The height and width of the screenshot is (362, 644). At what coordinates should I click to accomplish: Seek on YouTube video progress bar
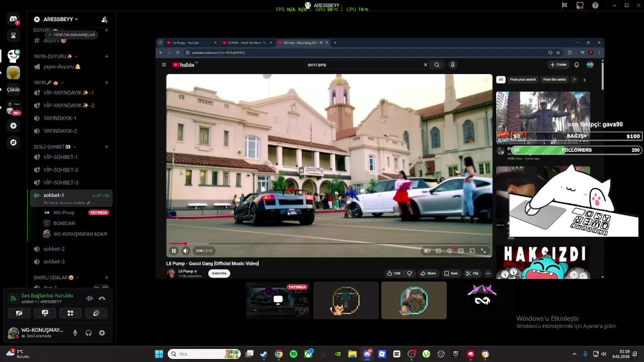330,244
